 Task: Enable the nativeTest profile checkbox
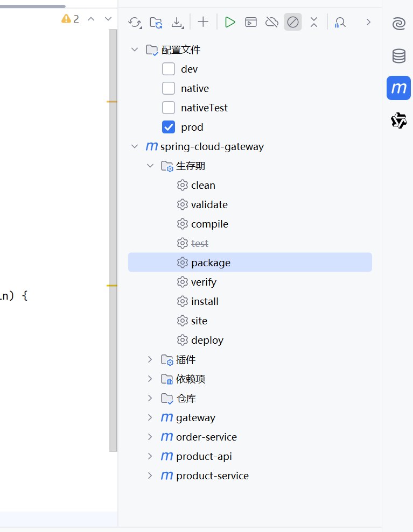169,108
